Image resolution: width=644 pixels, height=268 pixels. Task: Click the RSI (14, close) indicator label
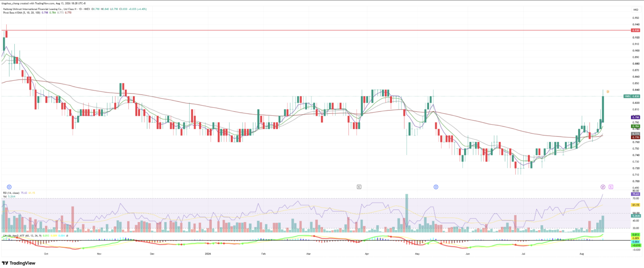(11, 193)
